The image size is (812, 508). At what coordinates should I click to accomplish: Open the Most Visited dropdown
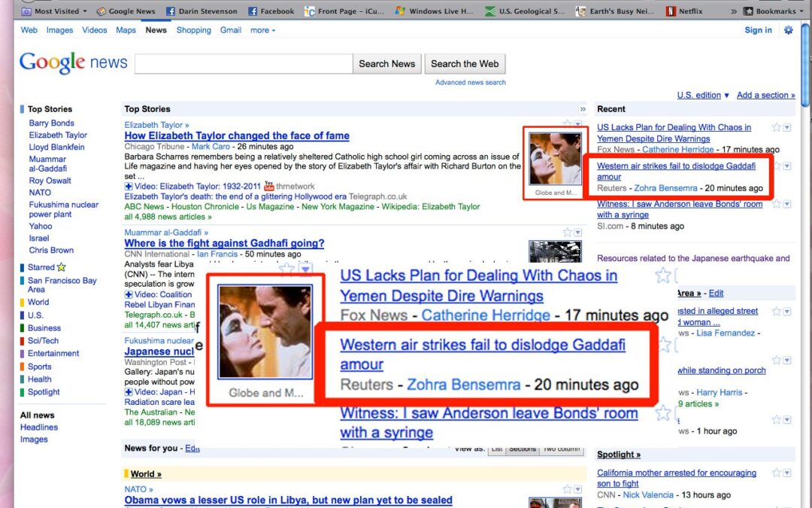point(54,11)
